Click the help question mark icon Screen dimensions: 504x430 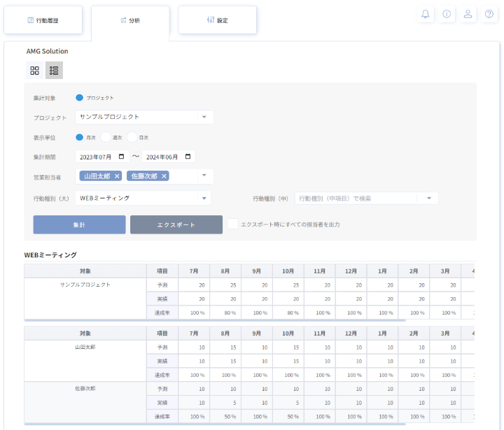pyautogui.click(x=489, y=14)
